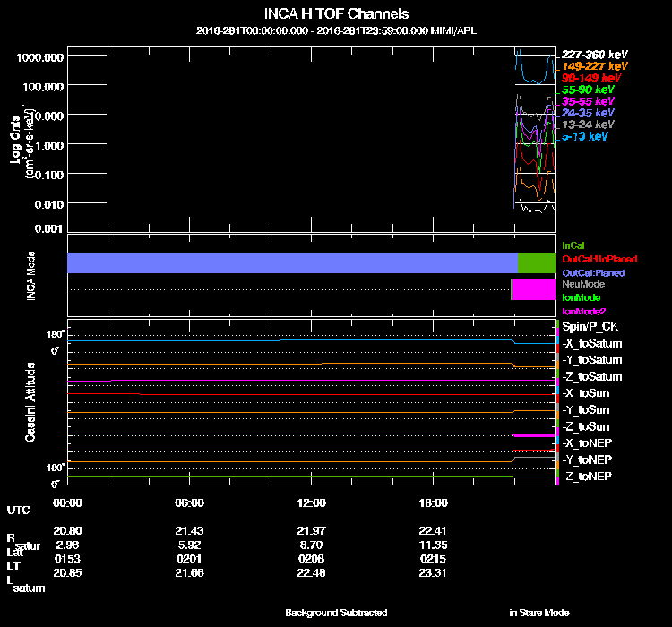The width and height of the screenshot is (672, 627).
Task: Click the OutCal:UnPlaned legend label
Action: click(x=593, y=259)
